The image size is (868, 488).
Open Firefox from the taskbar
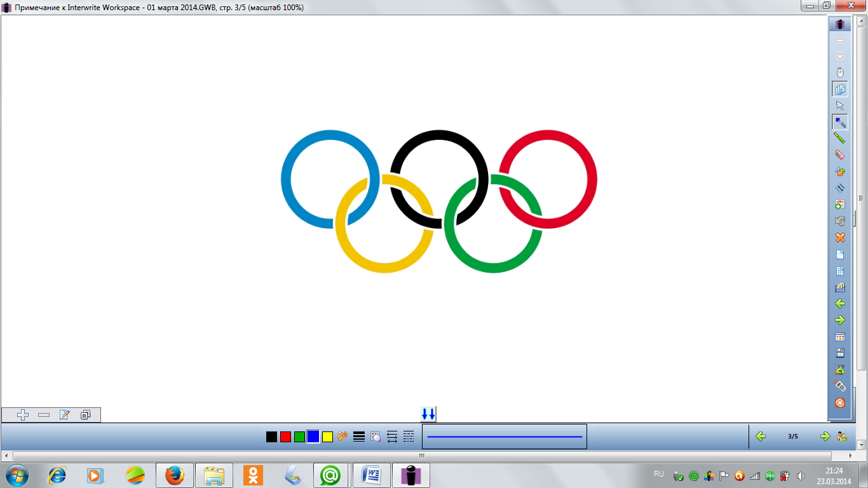(174, 475)
